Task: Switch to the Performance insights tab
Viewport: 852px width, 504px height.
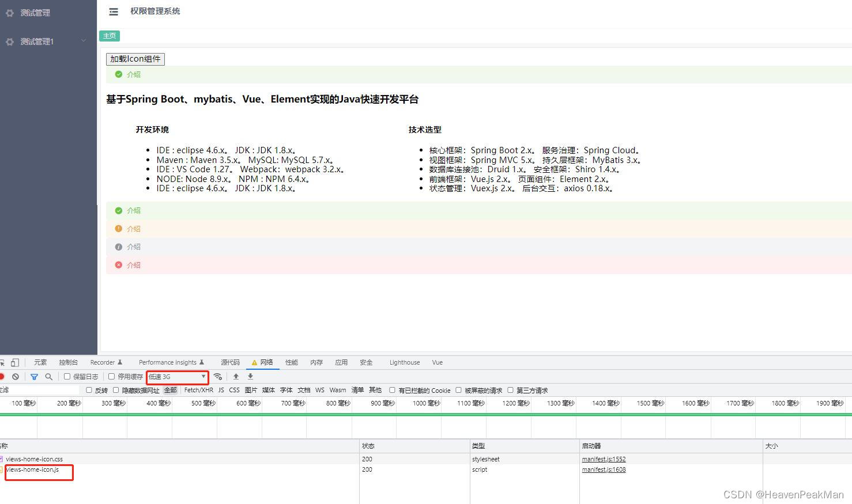Action: click(x=171, y=362)
